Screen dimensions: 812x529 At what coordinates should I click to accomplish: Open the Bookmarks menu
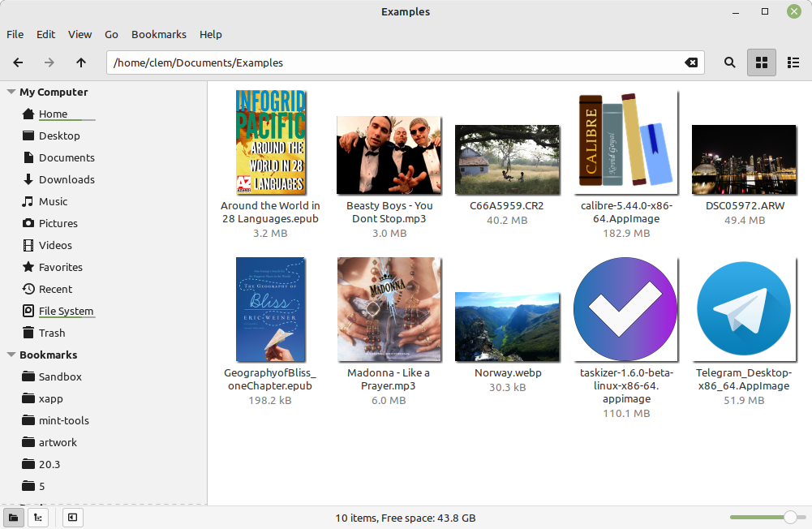[159, 34]
